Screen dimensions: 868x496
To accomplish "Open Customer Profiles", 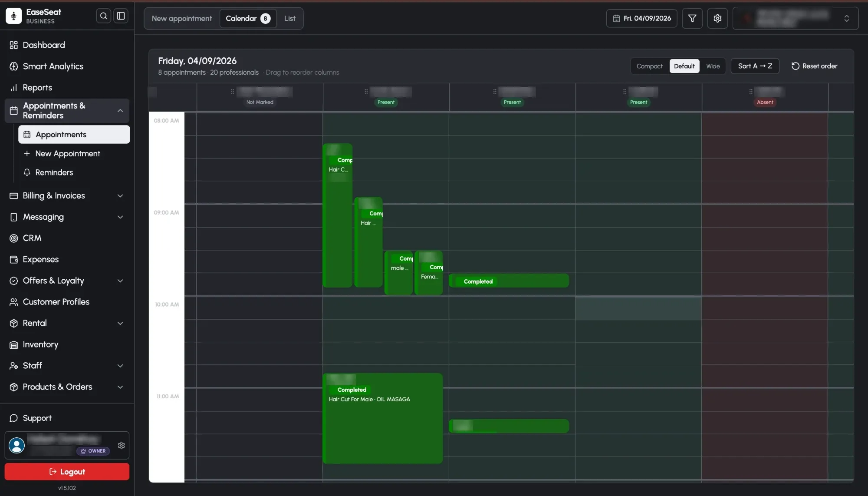I will [67, 302].
